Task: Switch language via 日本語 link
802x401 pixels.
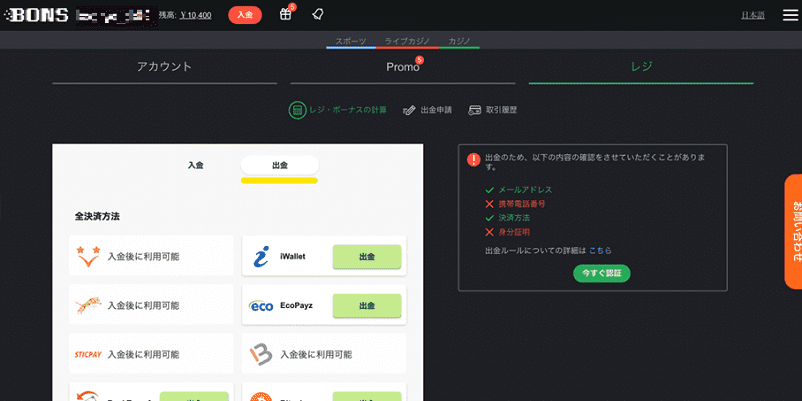Action: tap(753, 15)
